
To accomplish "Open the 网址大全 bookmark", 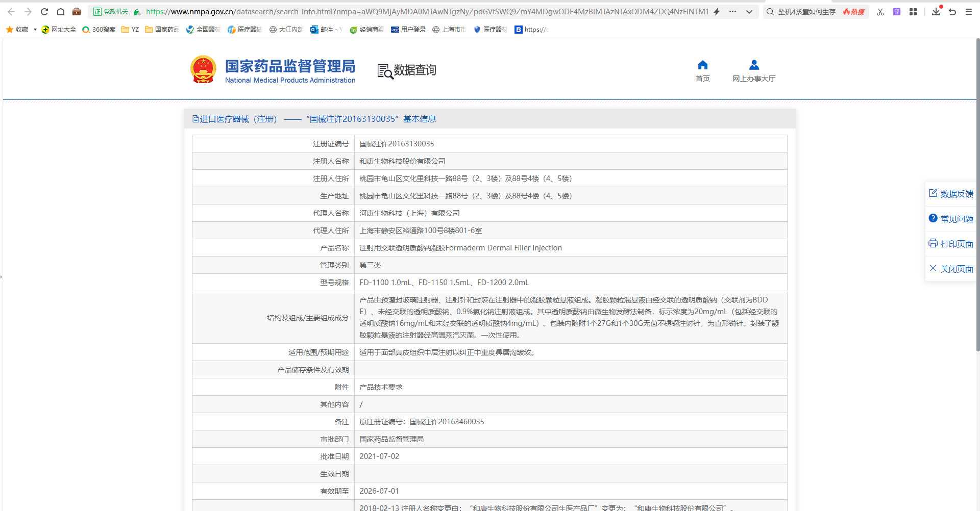I will [x=59, y=30].
